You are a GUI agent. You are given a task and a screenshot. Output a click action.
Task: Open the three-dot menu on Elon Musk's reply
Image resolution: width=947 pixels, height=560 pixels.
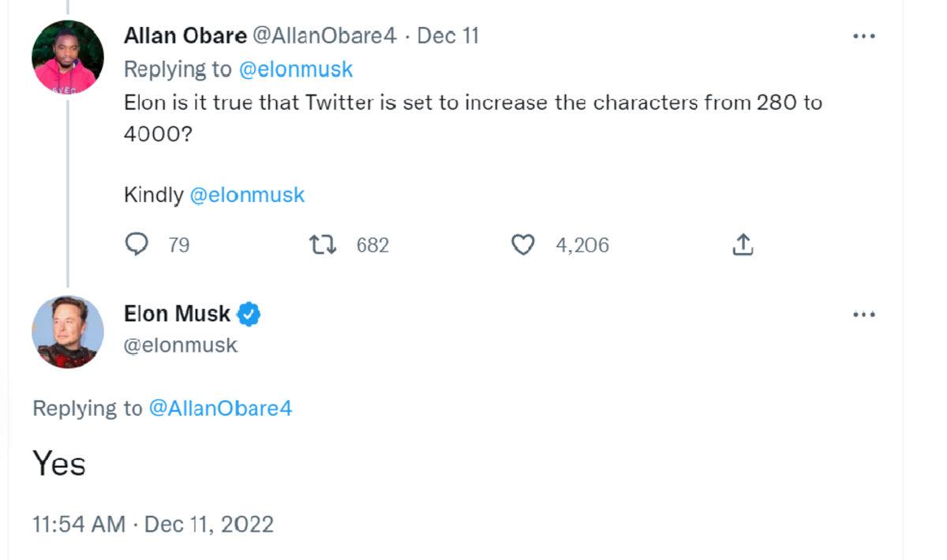(x=865, y=313)
